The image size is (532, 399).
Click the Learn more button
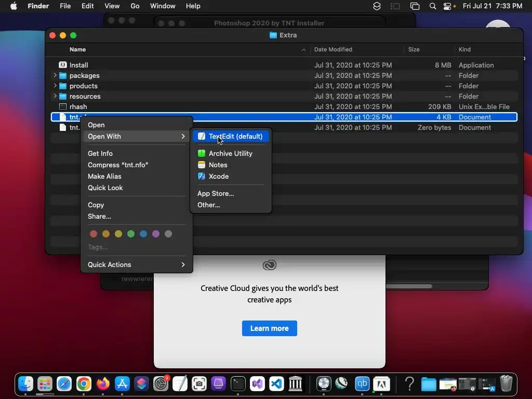coord(270,328)
